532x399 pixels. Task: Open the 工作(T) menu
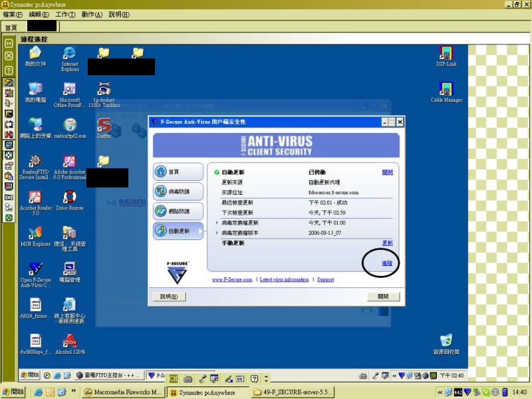click(x=65, y=15)
